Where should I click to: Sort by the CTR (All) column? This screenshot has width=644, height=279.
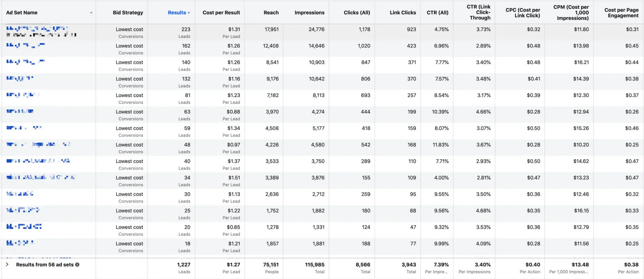click(438, 13)
